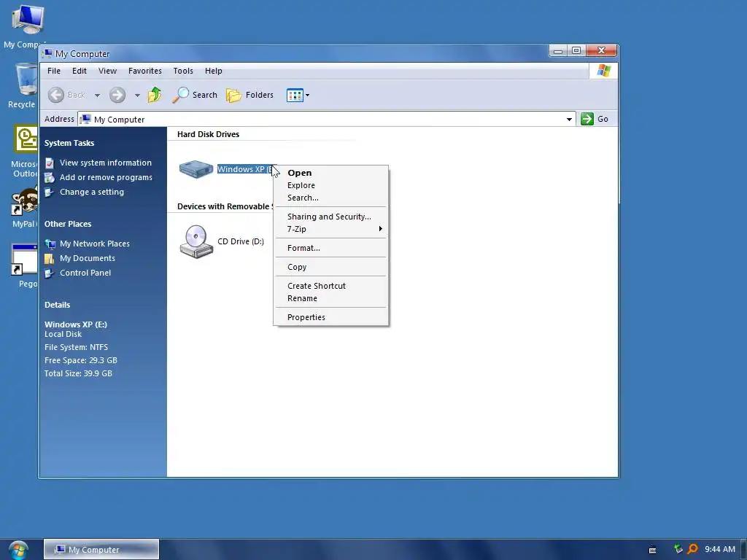The image size is (747, 560).
Task: Open the Back history dropdown arrow
Action: coord(97,96)
